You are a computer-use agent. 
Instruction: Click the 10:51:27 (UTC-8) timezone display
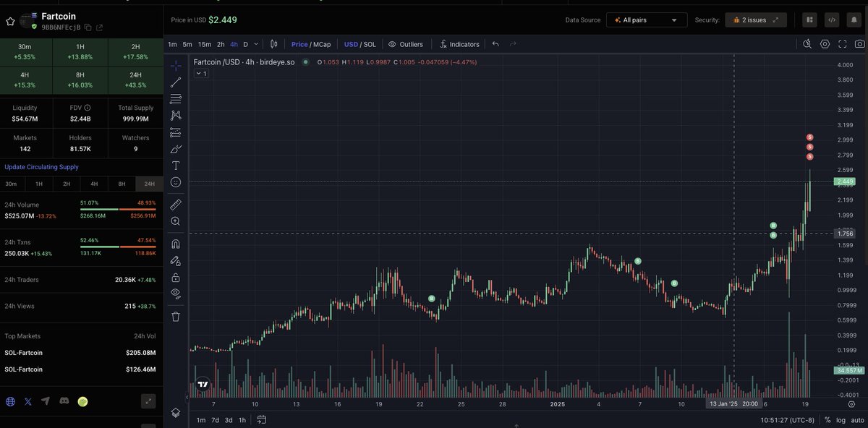pos(788,419)
